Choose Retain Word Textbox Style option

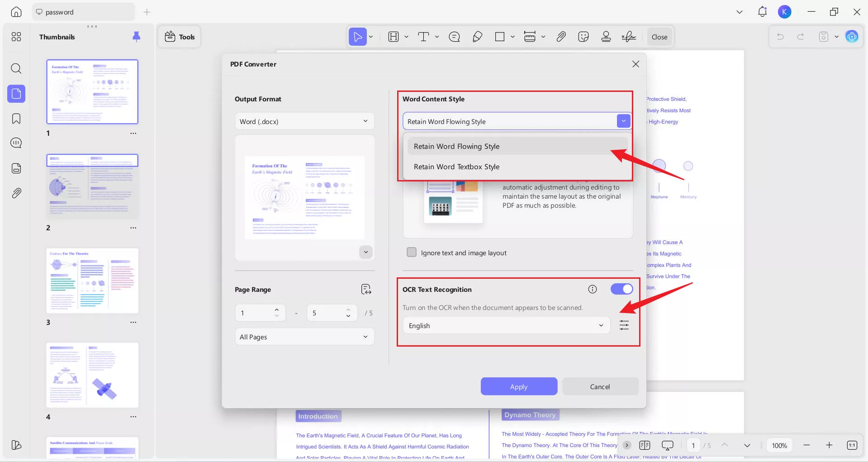pyautogui.click(x=456, y=167)
